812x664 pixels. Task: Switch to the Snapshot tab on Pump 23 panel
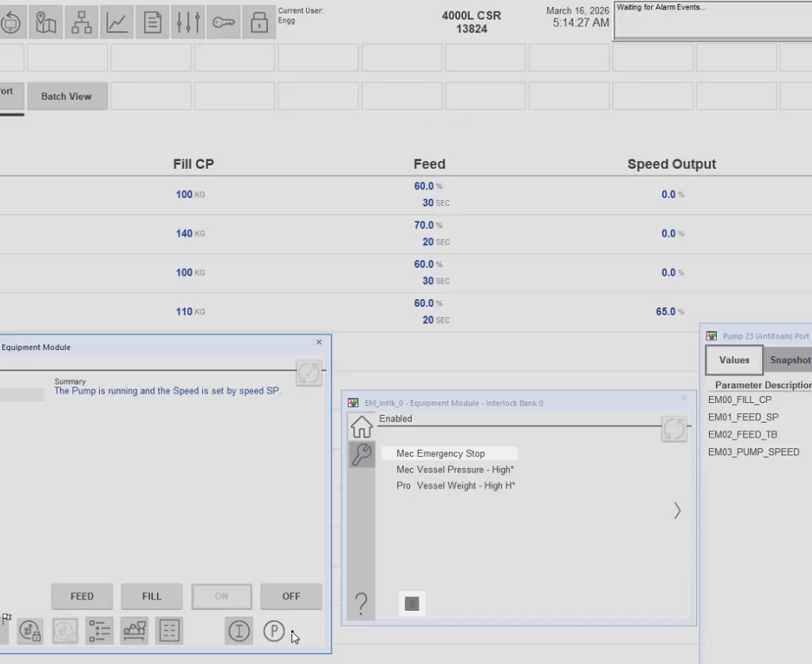[x=790, y=359]
